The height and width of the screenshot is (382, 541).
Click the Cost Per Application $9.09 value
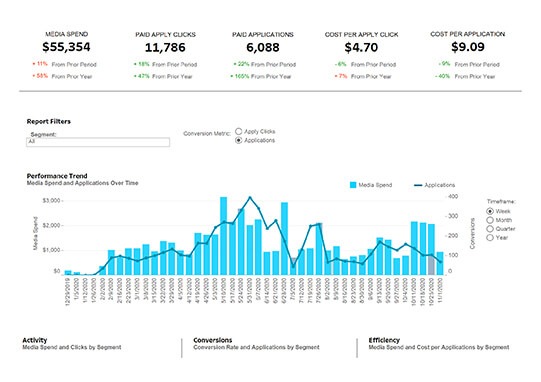coord(468,47)
